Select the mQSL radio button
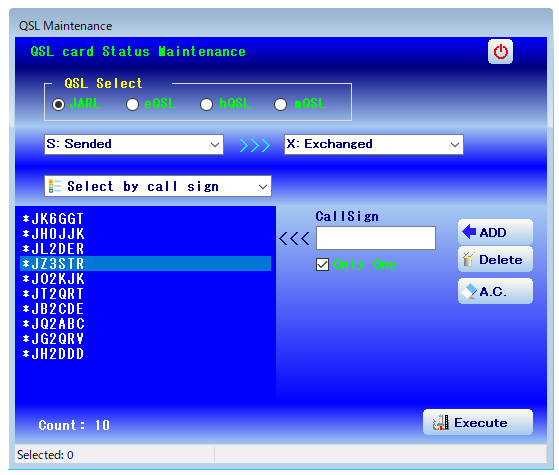 pos(280,104)
